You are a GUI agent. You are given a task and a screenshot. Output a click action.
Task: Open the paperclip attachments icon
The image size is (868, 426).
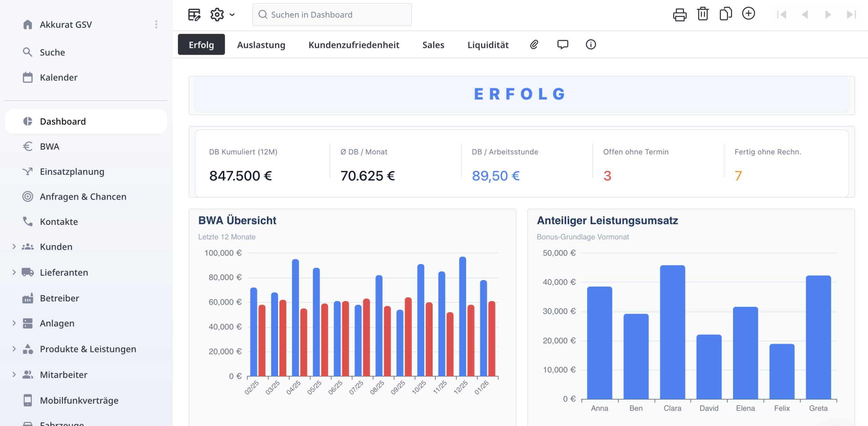534,44
